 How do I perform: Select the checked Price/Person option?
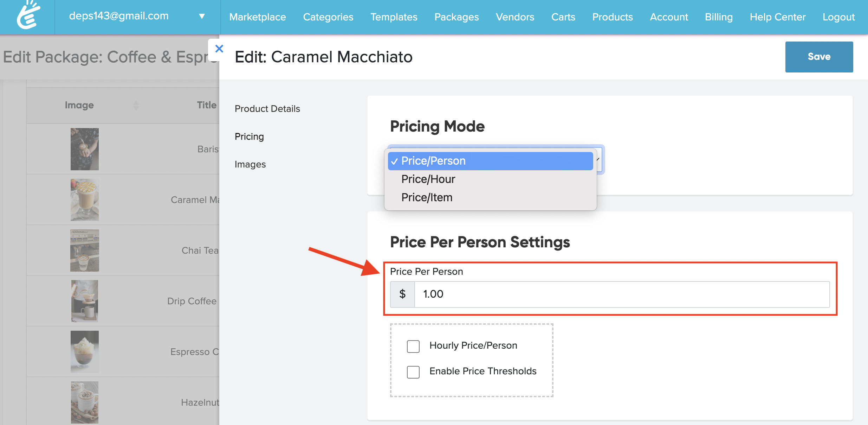[433, 161]
